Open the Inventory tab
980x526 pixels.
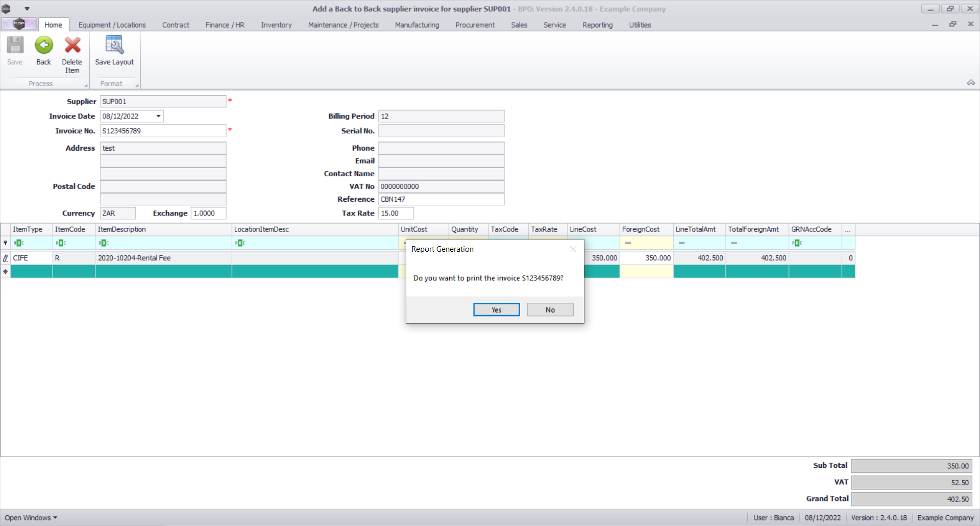coord(276,25)
